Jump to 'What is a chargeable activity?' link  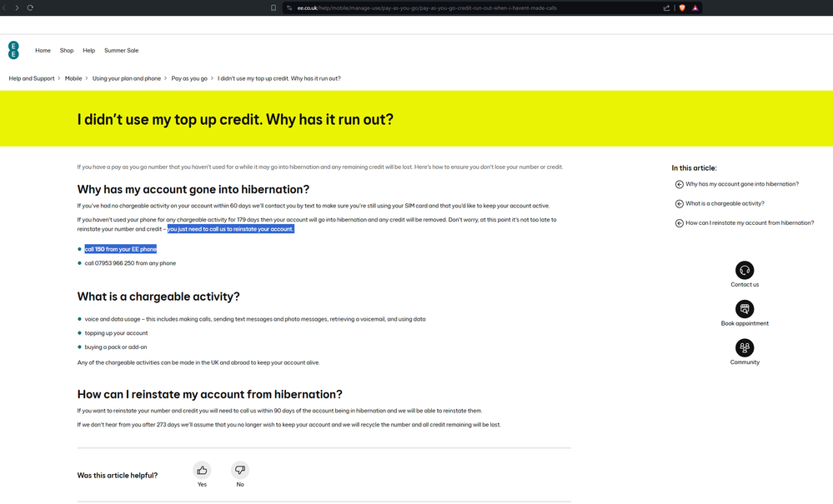pos(725,203)
